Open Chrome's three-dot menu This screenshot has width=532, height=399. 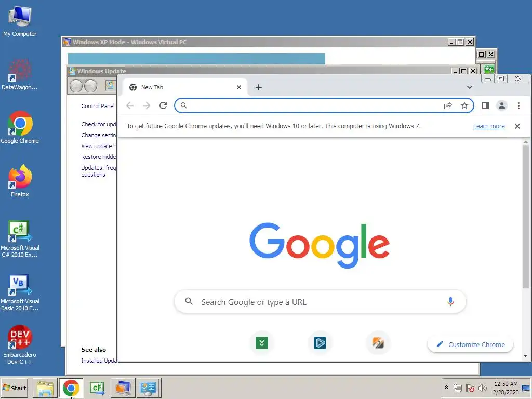tap(518, 105)
